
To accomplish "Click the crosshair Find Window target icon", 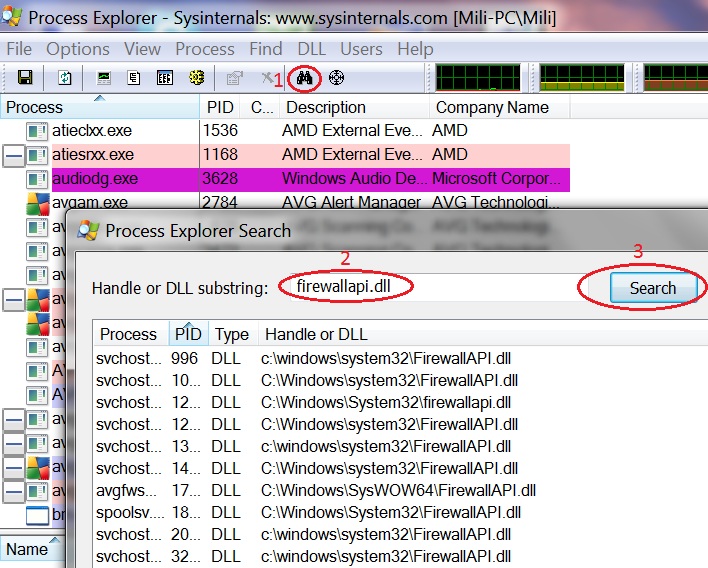I will point(336,78).
